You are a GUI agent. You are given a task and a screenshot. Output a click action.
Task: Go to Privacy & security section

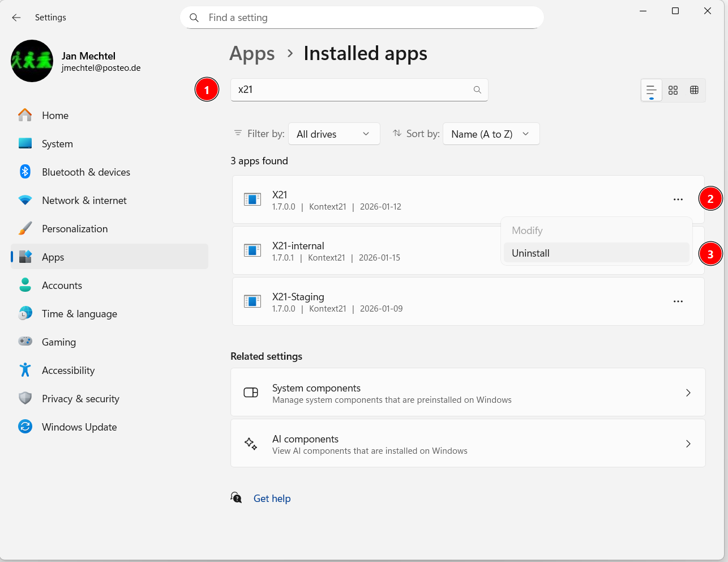[x=80, y=399]
